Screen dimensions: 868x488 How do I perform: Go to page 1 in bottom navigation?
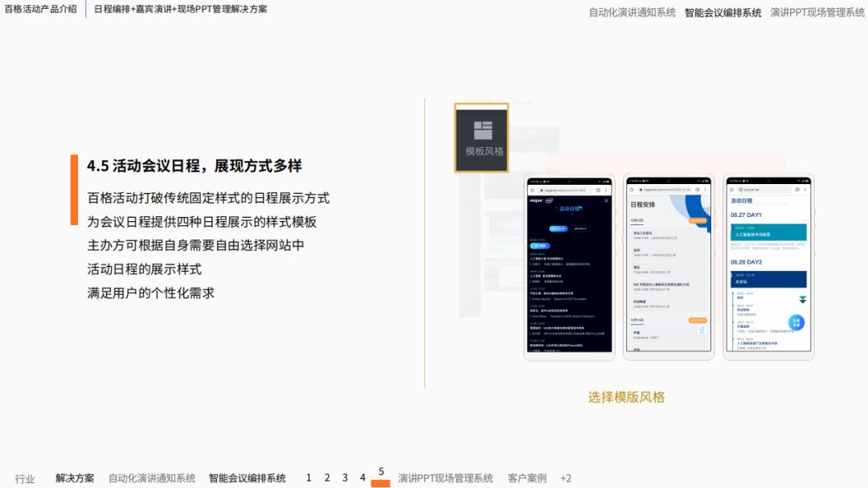tap(309, 478)
